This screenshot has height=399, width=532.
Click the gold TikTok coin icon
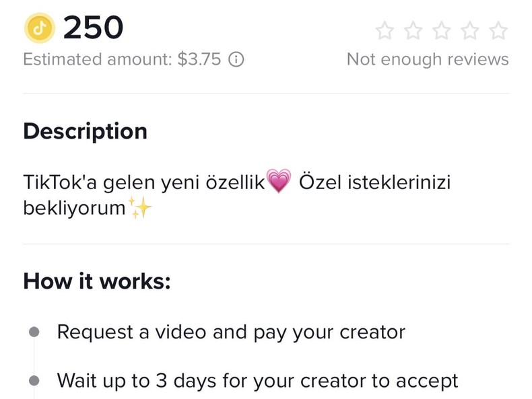pos(39,28)
